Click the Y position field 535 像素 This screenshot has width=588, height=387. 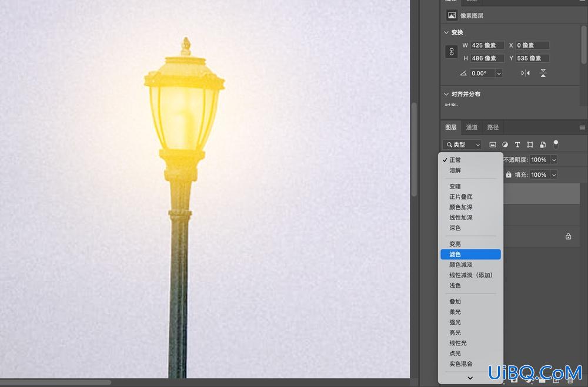533,58
